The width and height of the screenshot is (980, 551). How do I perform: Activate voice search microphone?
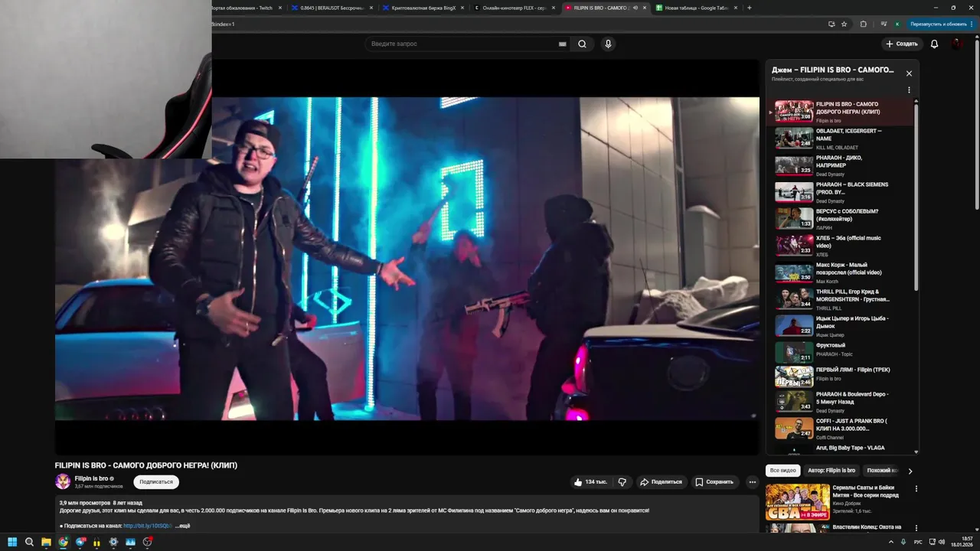pyautogui.click(x=608, y=44)
